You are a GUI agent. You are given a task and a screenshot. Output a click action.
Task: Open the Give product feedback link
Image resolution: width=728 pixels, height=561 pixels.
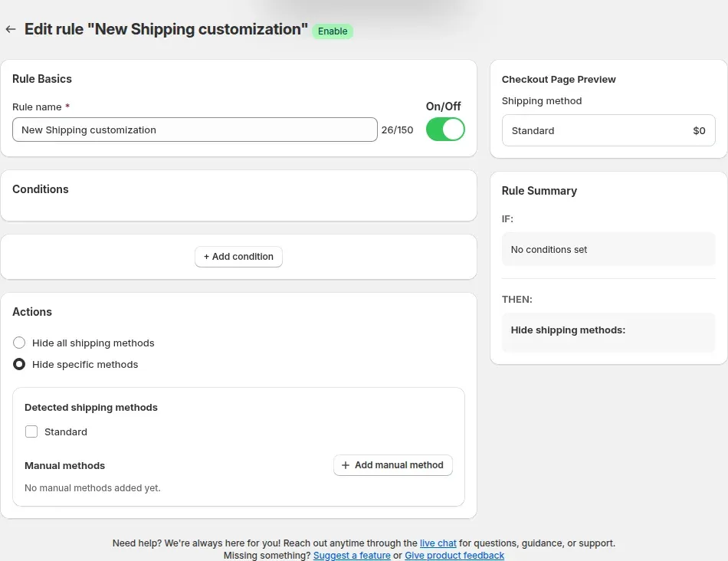pyautogui.click(x=454, y=556)
